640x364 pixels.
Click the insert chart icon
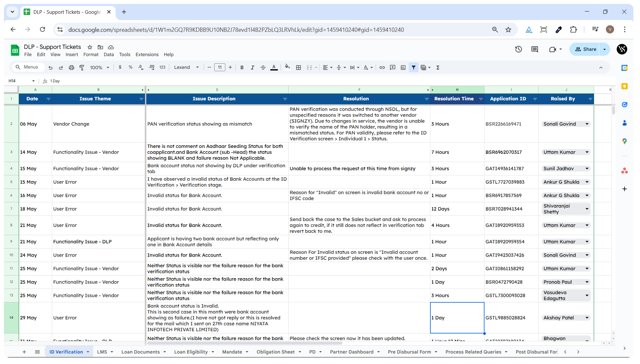pyautogui.click(x=403, y=68)
